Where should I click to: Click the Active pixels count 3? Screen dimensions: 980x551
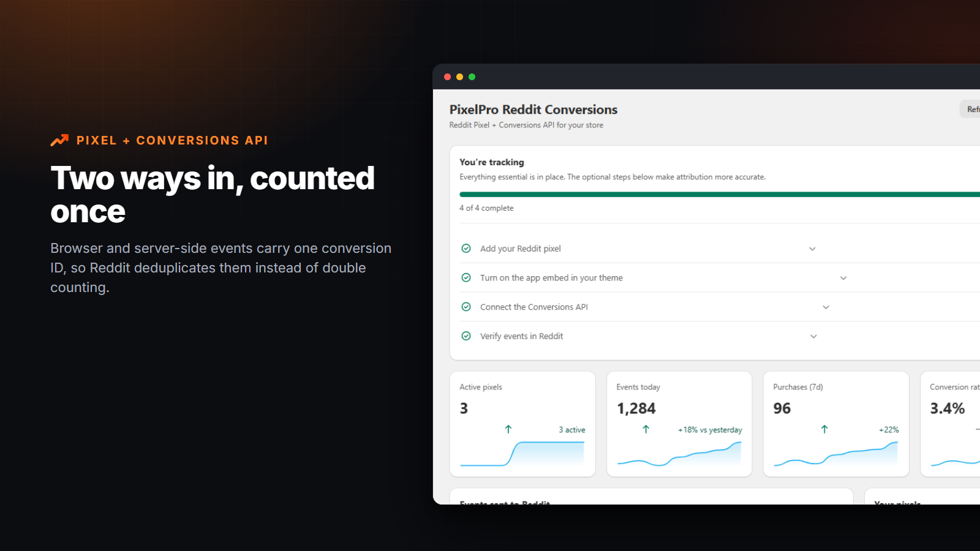(x=464, y=408)
